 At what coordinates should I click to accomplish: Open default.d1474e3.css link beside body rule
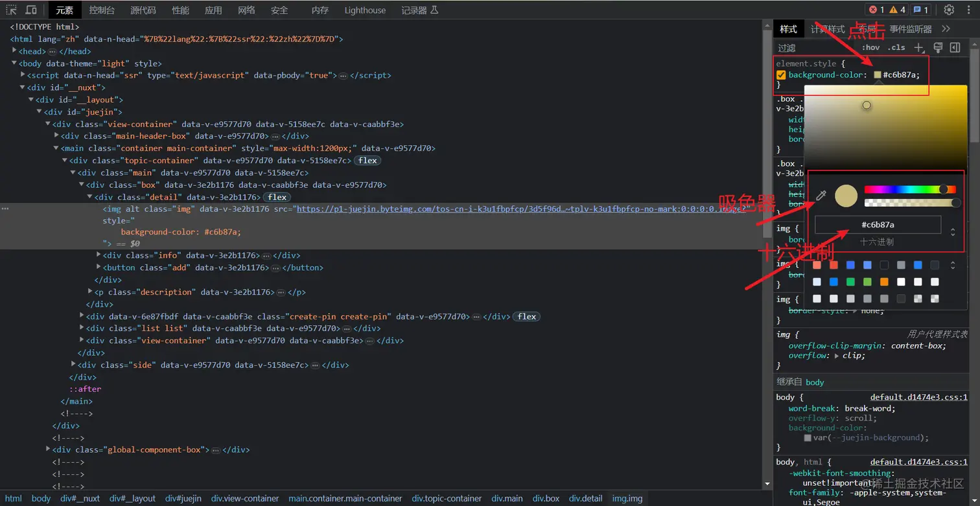point(918,397)
